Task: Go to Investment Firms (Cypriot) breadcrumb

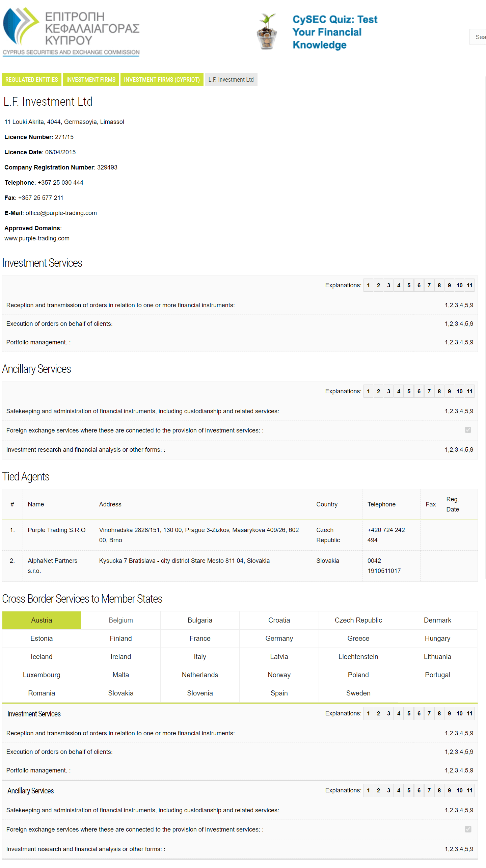Action: point(162,80)
